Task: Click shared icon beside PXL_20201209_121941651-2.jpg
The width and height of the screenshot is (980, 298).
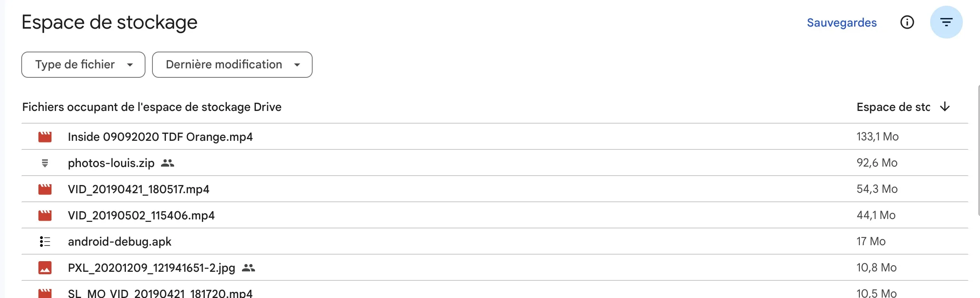Action: pos(248,268)
